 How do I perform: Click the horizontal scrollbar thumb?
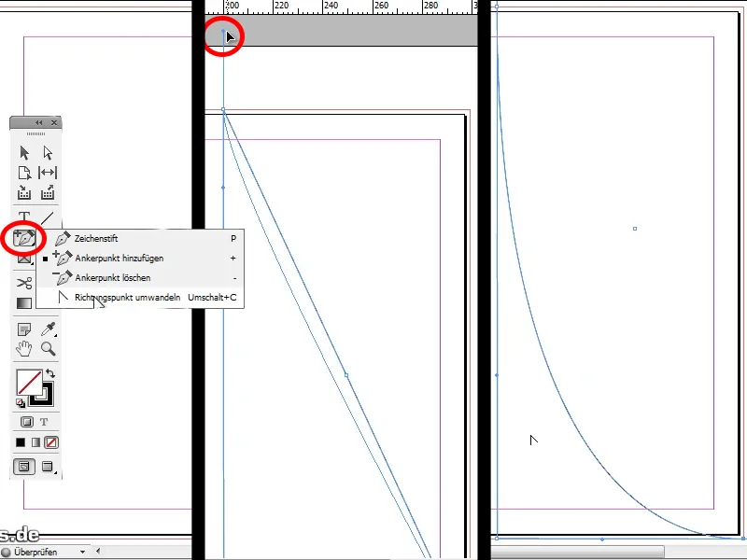pos(577,553)
